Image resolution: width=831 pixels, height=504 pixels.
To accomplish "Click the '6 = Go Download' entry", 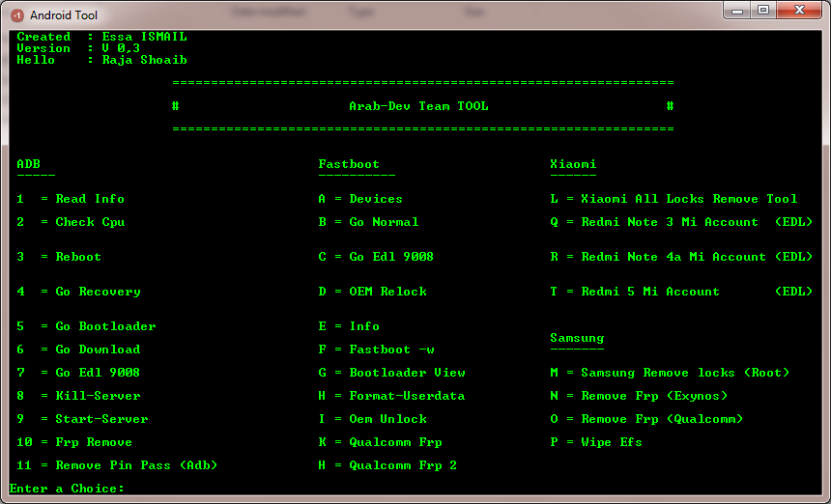I will coord(78,350).
